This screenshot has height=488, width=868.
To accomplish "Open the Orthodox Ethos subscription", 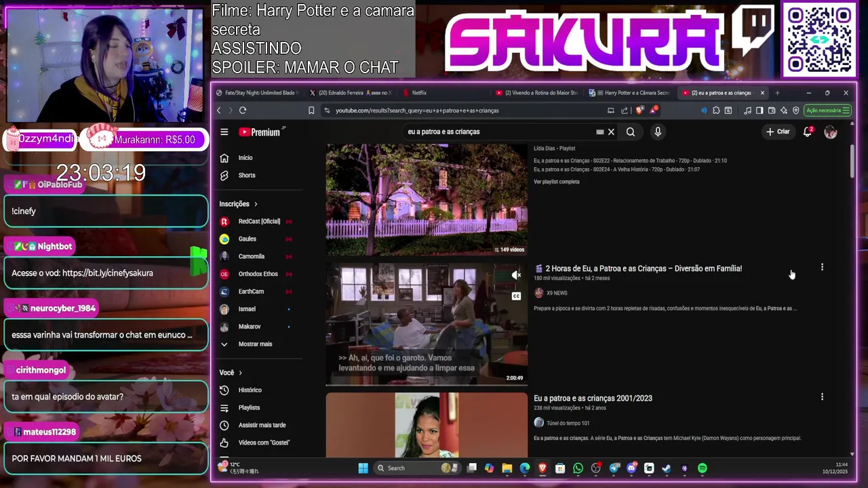I will (x=258, y=274).
